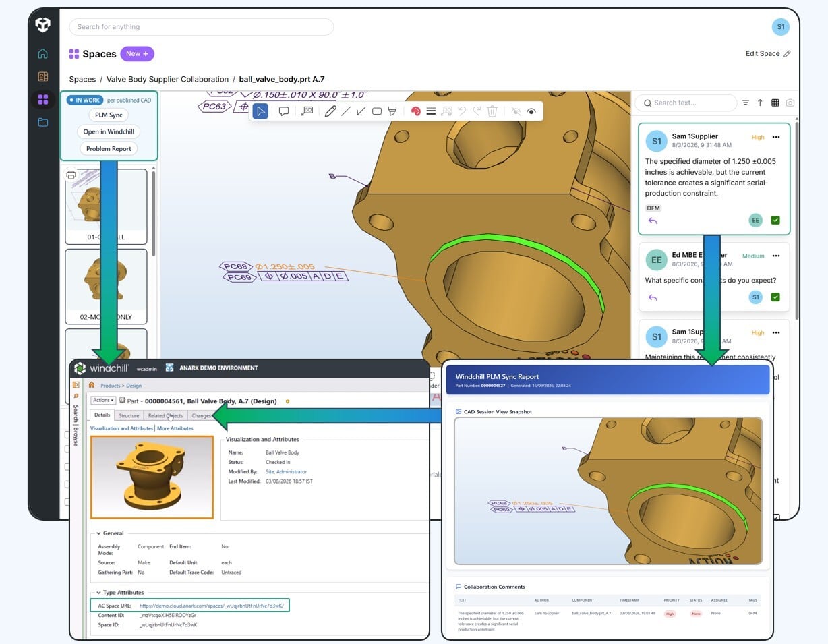Click the print icon above view thumbnails
The width and height of the screenshot is (828, 644).
click(x=71, y=175)
